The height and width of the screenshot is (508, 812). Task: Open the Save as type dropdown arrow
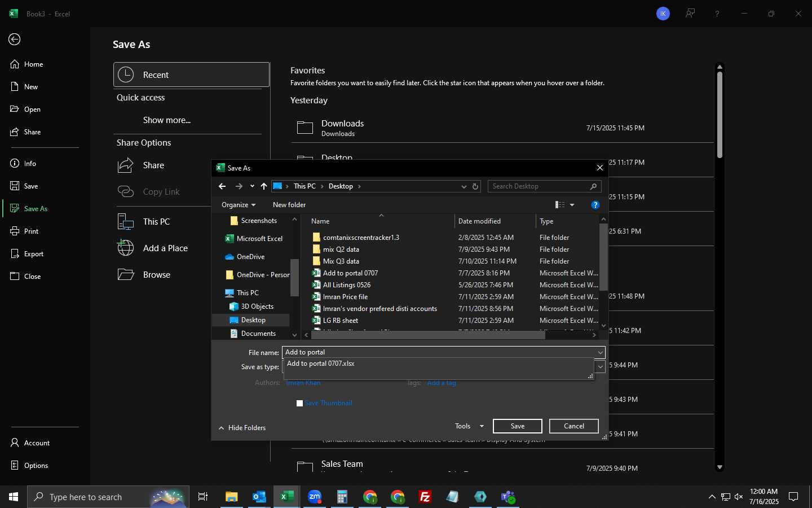click(601, 367)
